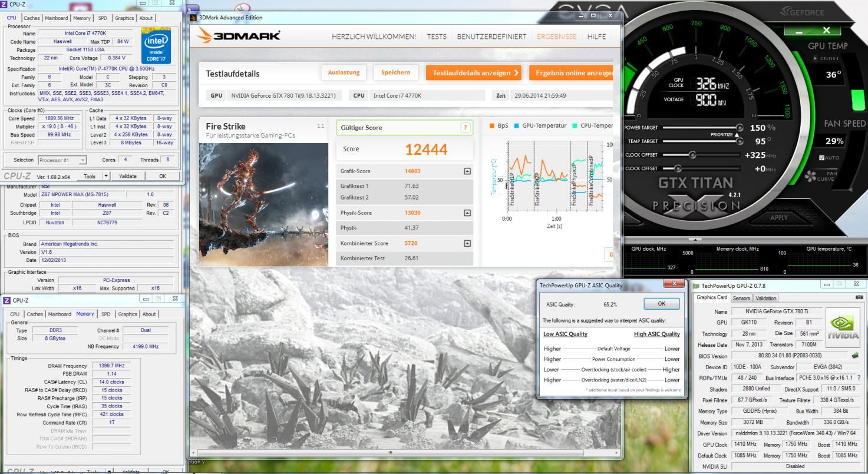
Task: Click the GPU-Z title bar icon
Action: point(696,286)
